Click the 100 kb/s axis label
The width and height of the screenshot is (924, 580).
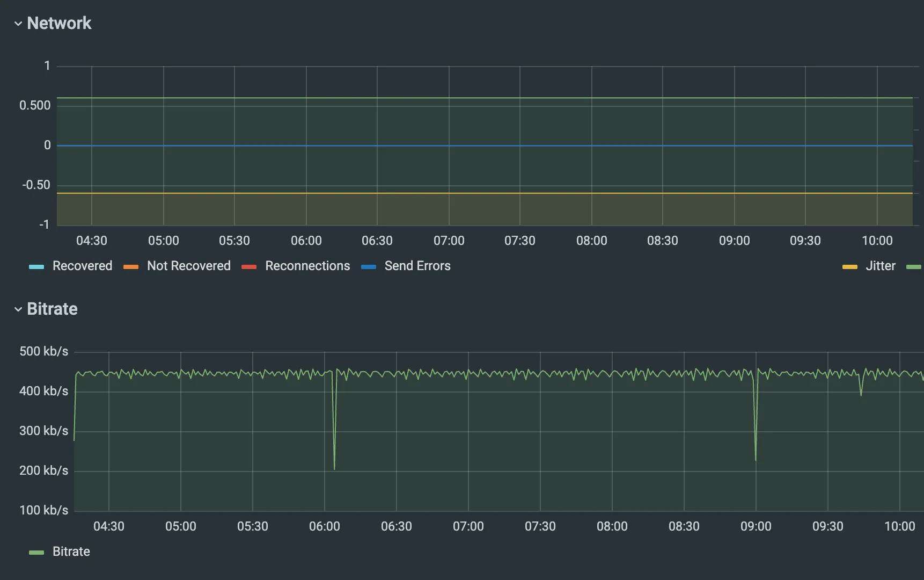[44, 510]
